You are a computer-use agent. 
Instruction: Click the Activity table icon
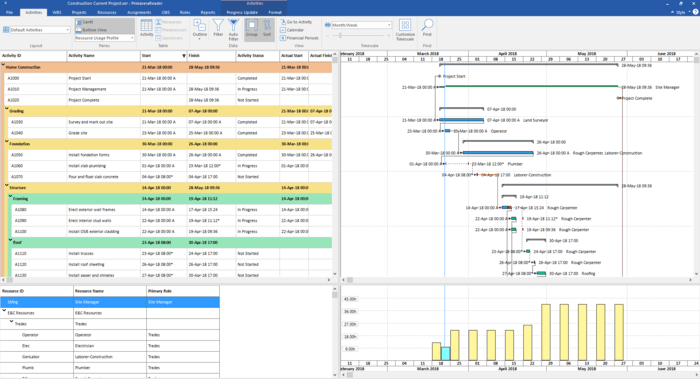point(146,28)
